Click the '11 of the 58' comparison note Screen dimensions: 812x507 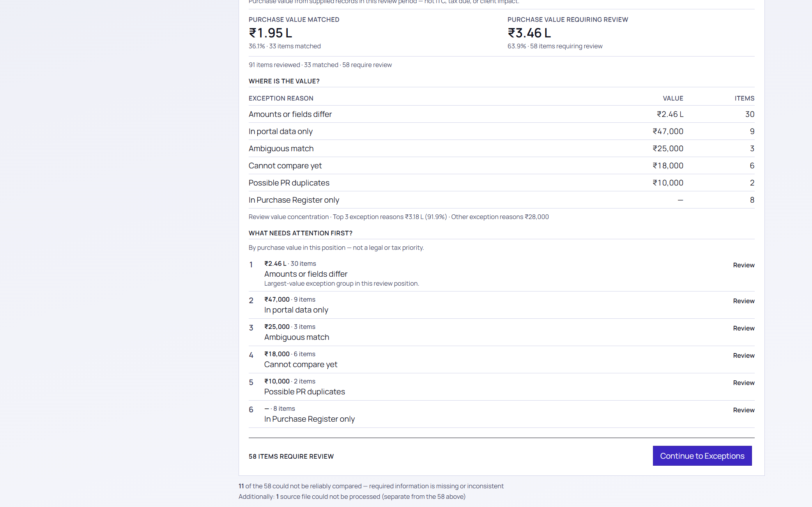(x=371, y=486)
